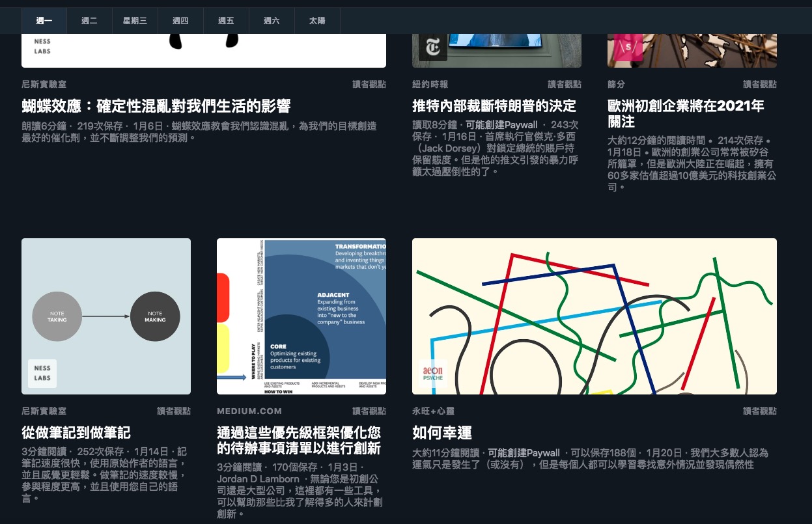Open article 歐洲初創企業將在2021年關注
812x524 pixels.
pos(686,114)
